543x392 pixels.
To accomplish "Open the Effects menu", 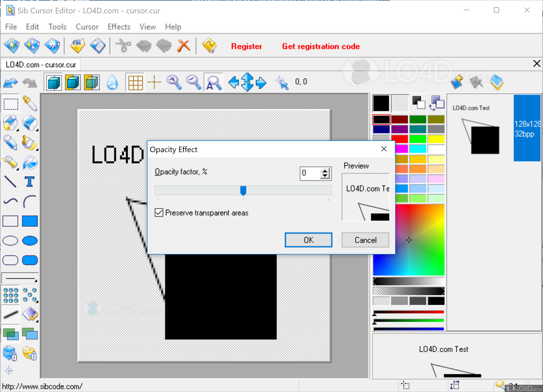I will coord(119,27).
